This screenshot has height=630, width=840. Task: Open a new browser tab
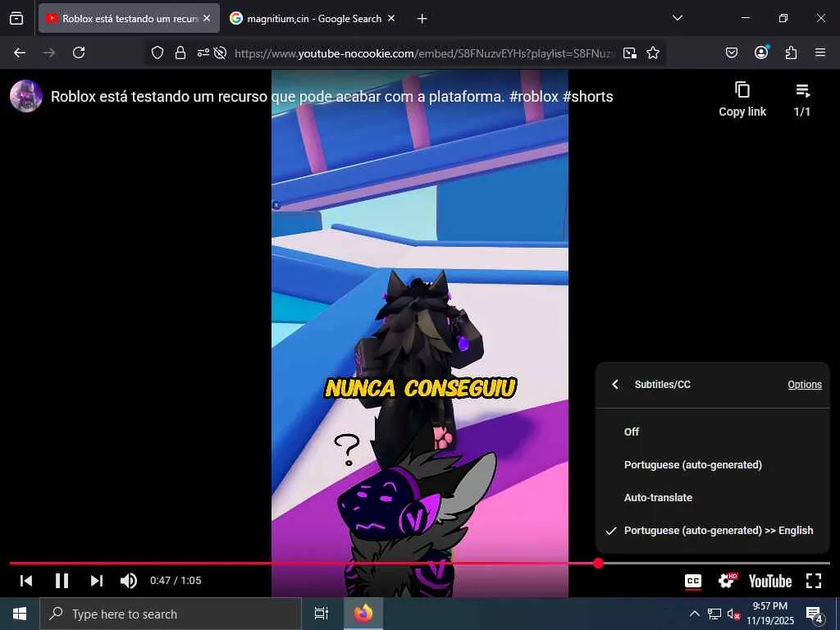point(422,18)
